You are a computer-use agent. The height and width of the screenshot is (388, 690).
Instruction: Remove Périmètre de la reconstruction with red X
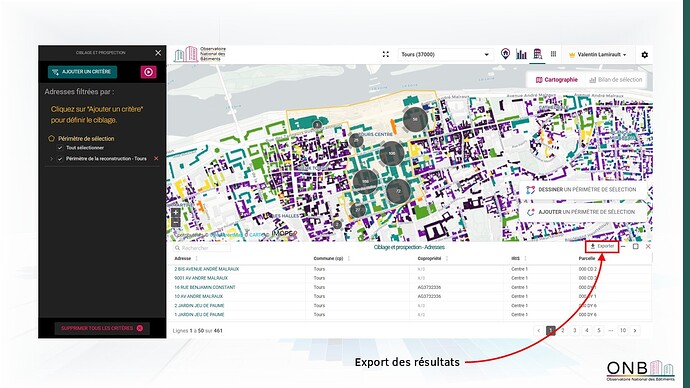[x=156, y=158]
